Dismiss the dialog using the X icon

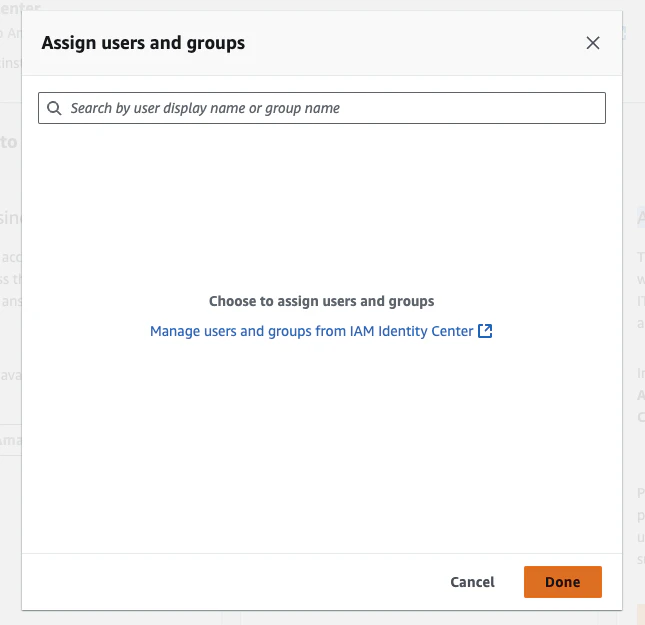coord(592,43)
